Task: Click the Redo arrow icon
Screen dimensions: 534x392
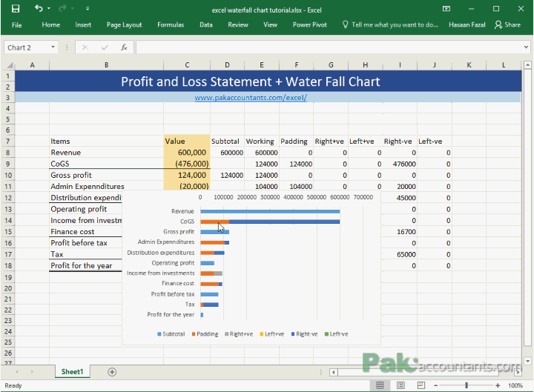Action: click(x=62, y=8)
